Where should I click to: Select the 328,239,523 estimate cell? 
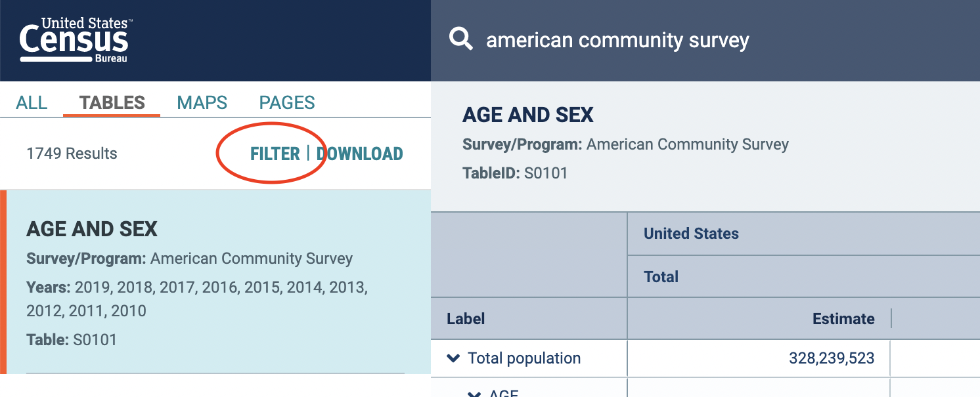click(832, 358)
